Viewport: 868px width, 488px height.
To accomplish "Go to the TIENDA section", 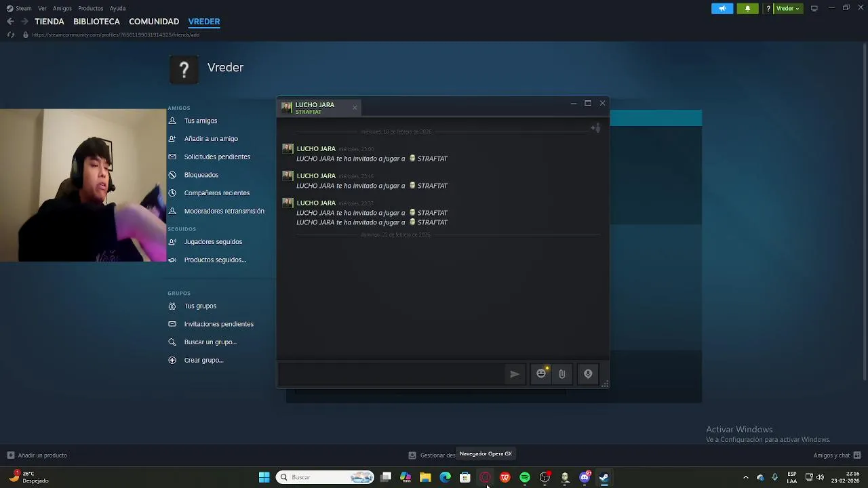I will click(x=50, y=22).
